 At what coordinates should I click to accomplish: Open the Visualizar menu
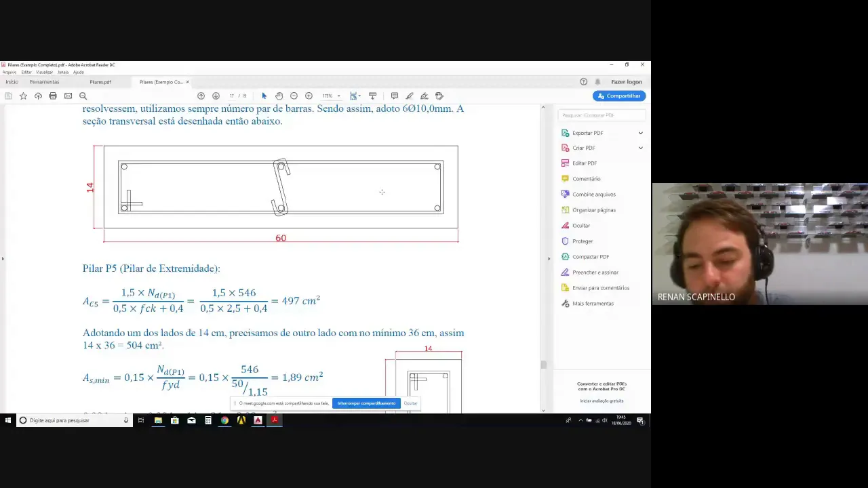(x=45, y=72)
